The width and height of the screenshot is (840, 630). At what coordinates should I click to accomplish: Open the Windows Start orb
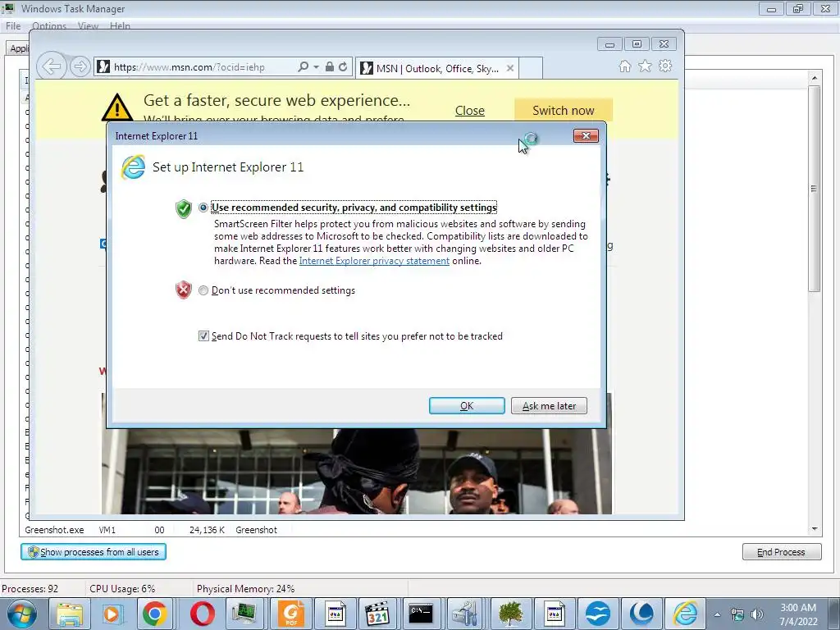[21, 614]
